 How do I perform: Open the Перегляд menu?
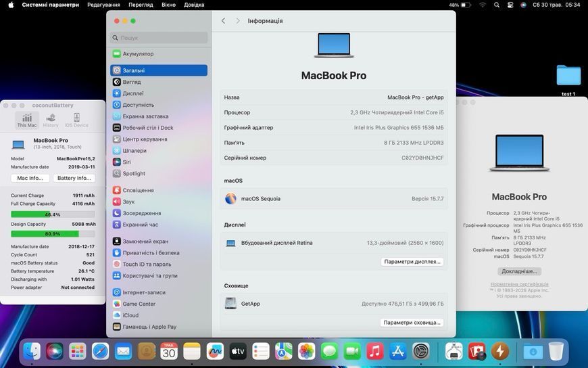point(141,5)
